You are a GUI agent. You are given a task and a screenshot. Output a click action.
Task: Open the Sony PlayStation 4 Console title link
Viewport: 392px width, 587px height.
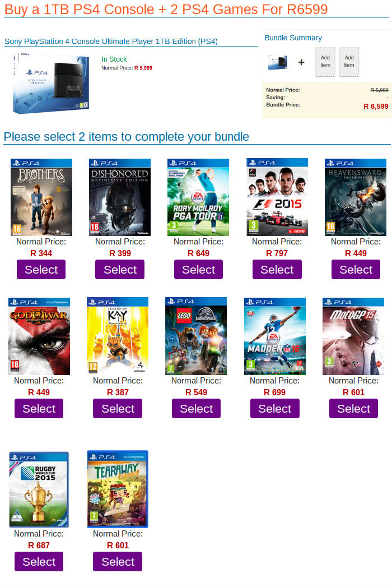(111, 41)
